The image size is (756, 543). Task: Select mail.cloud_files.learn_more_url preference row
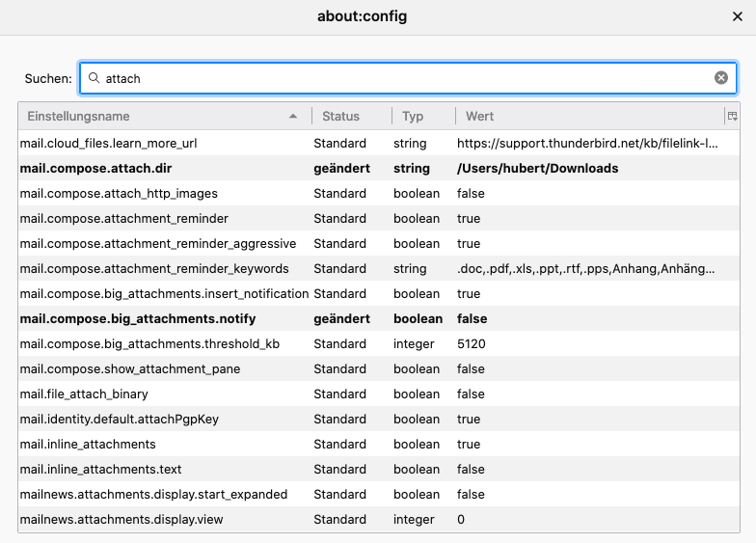pyautogui.click(x=108, y=143)
